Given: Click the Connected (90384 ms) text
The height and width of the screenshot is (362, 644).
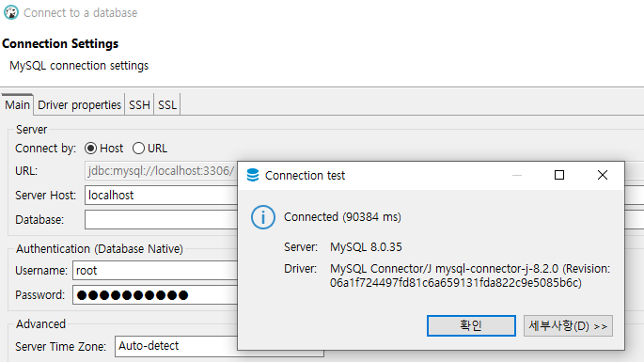Looking at the screenshot, I should [x=342, y=217].
